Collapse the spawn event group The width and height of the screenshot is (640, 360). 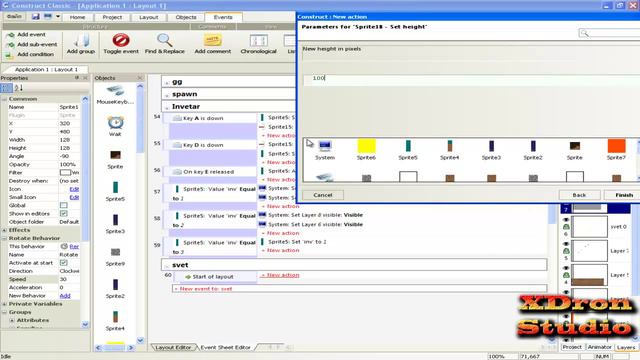(167, 95)
